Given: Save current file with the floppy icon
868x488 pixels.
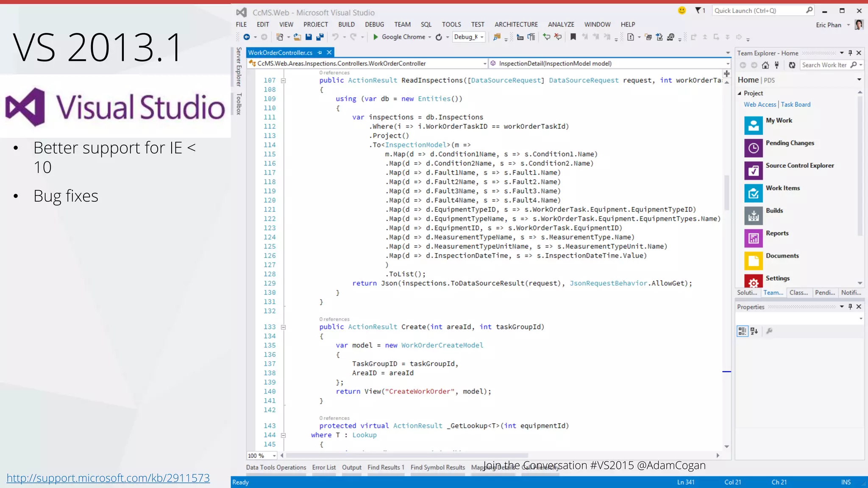Looking at the screenshot, I should tap(309, 37).
